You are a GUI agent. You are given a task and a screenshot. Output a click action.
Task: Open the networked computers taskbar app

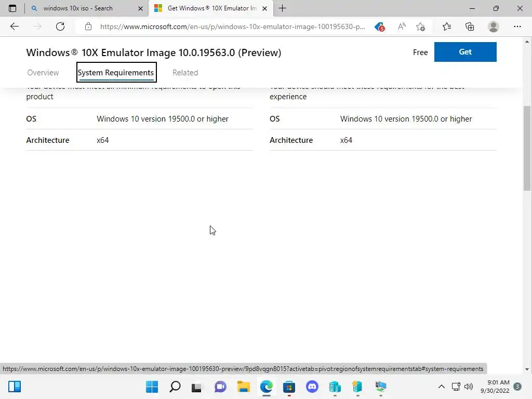[x=381, y=387]
